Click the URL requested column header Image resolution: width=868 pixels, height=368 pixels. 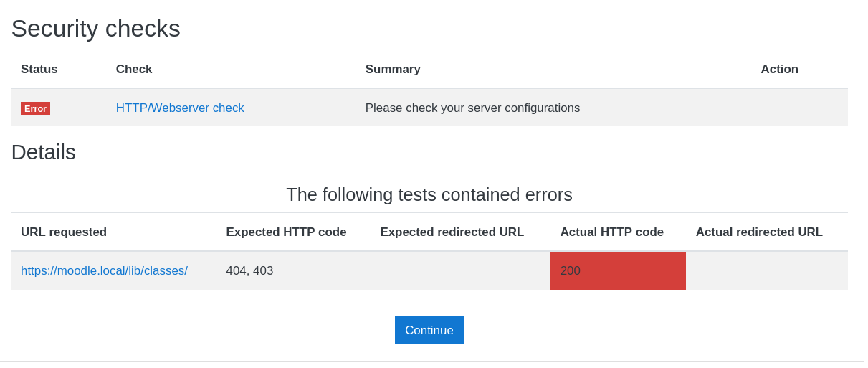64,232
